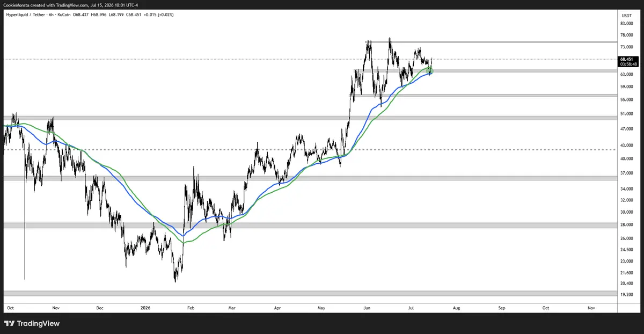The image size is (644, 334).
Task: Click the '40.000' price axis label
Action: pos(627,159)
